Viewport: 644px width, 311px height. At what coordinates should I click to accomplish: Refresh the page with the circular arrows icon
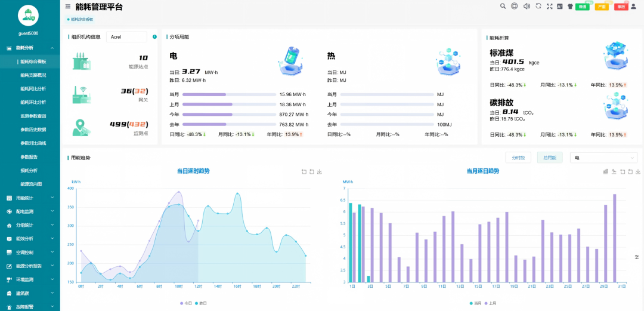[538, 6]
